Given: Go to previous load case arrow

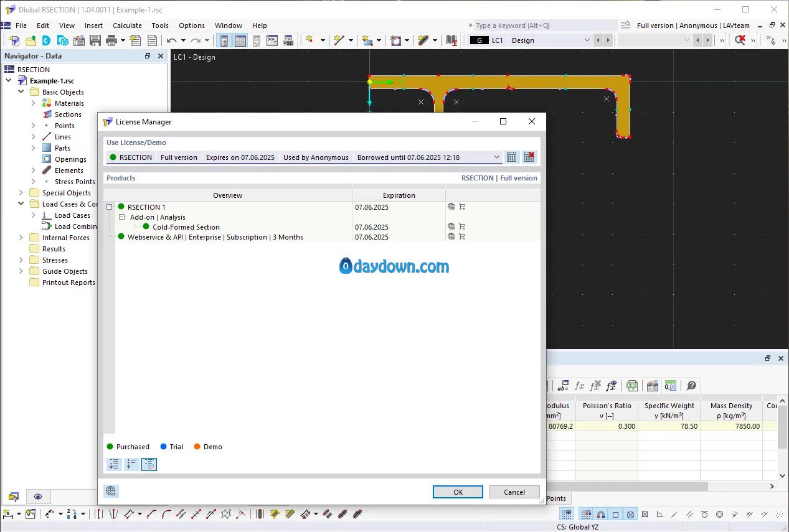Looking at the screenshot, I should (x=598, y=40).
